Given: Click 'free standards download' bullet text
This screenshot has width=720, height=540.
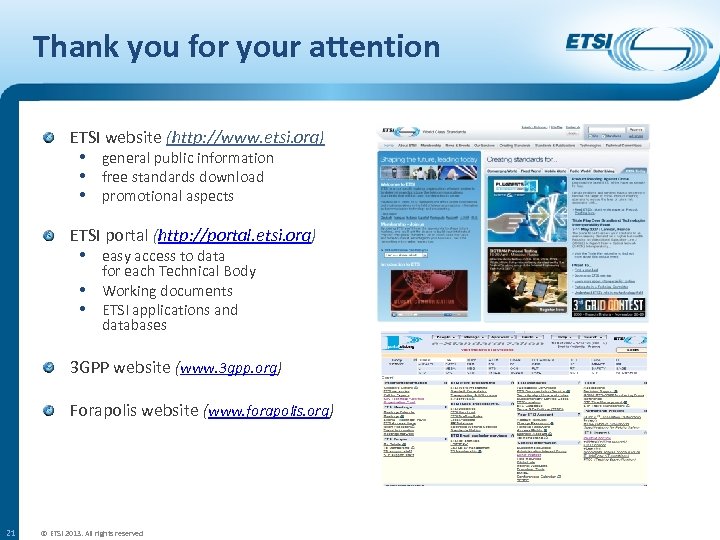Looking at the screenshot, I should 183,177.
